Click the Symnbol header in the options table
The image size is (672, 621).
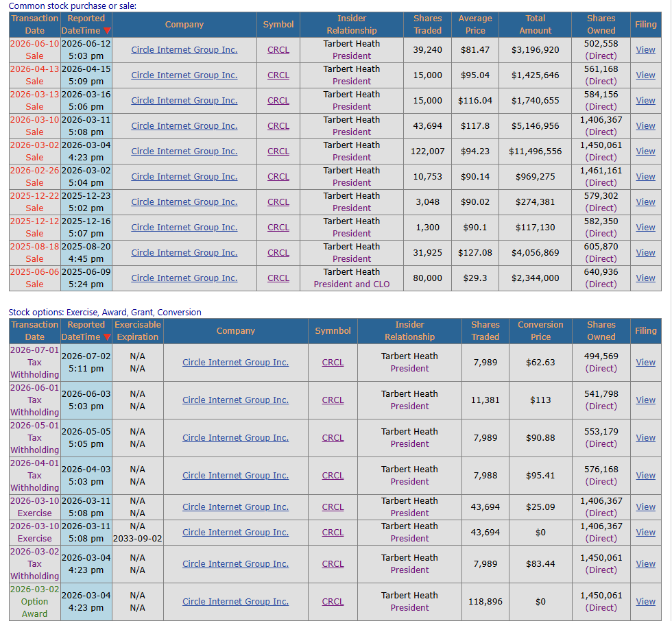[x=333, y=330]
